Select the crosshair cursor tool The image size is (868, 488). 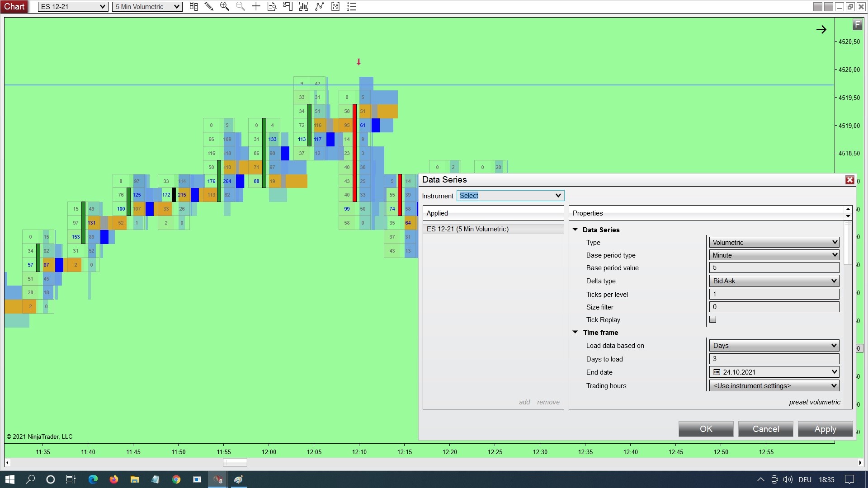[x=256, y=6]
